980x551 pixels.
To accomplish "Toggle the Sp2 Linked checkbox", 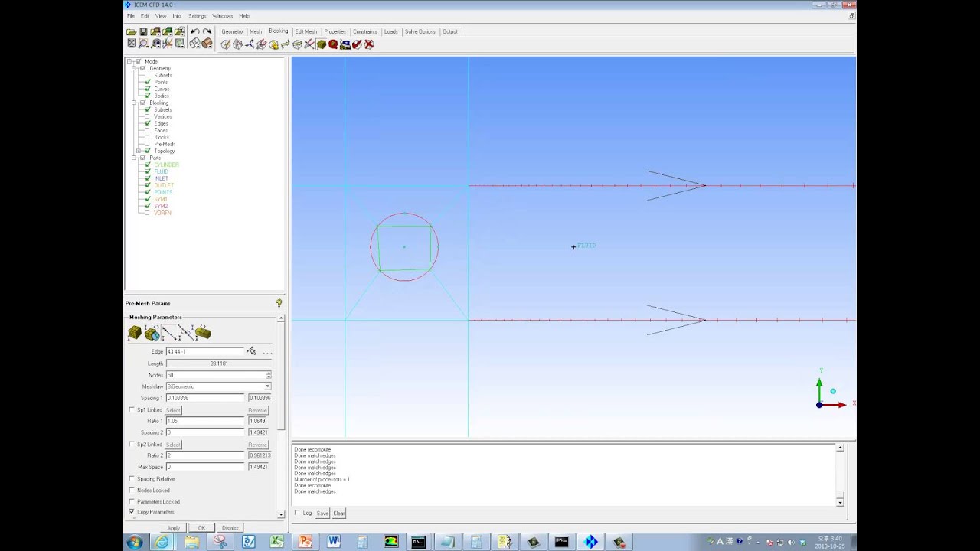I will [x=132, y=445].
